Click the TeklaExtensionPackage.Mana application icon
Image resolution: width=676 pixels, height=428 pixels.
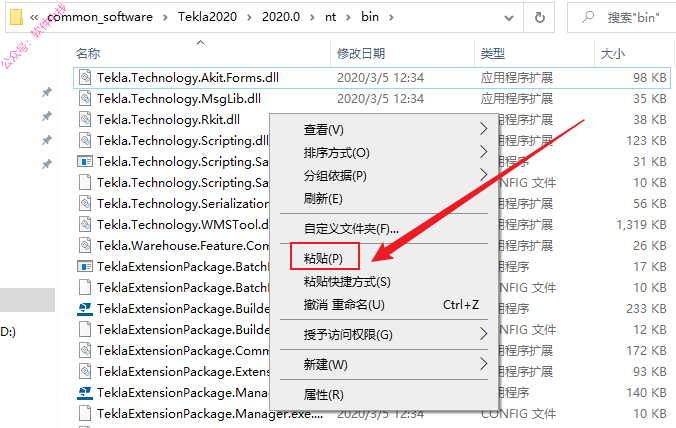[x=85, y=393]
